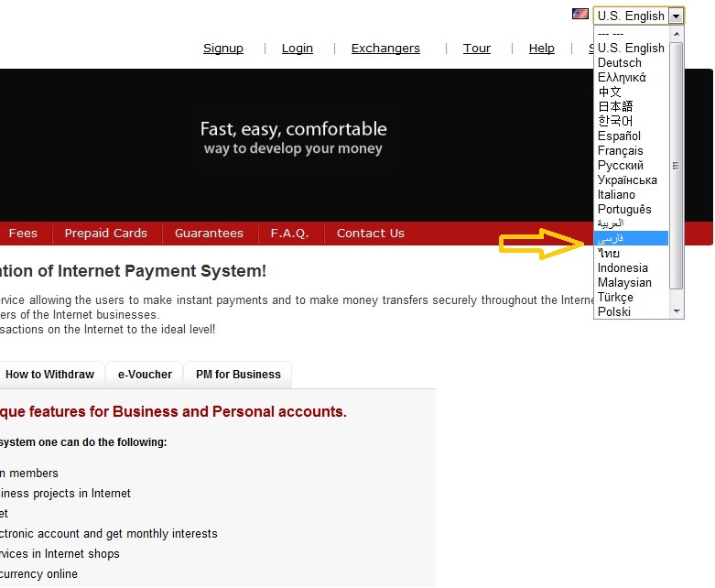This screenshot has width=715, height=588.
Task: Select the blank dashes entry in list
Action: tap(631, 34)
